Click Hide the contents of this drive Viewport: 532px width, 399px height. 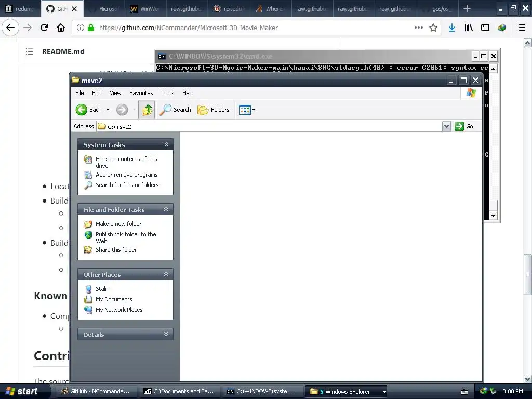[126, 162]
